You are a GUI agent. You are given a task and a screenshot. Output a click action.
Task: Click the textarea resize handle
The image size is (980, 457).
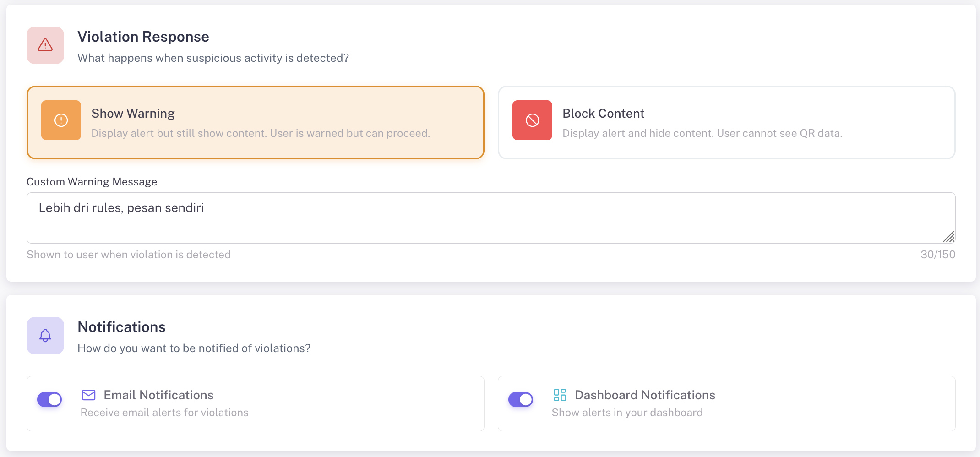949,237
